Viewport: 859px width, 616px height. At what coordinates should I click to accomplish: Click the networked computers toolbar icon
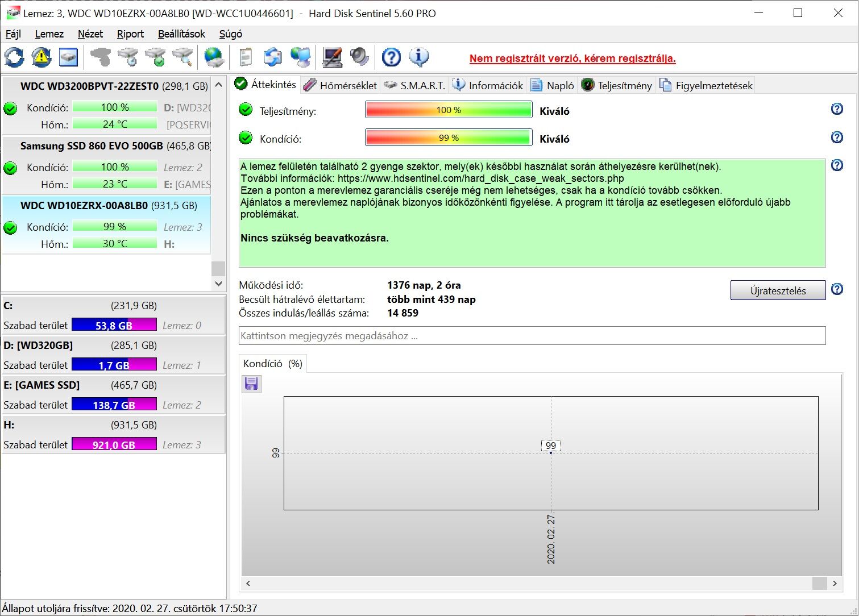click(301, 57)
